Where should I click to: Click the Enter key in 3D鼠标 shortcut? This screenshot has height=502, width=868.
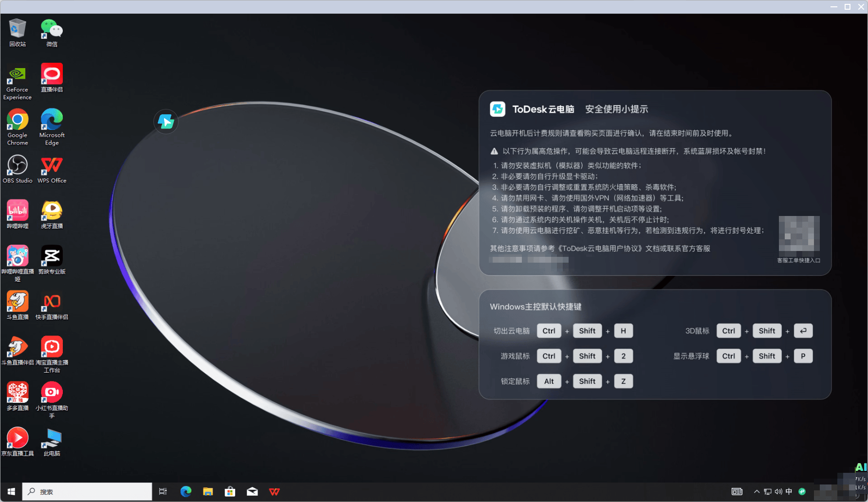(803, 331)
